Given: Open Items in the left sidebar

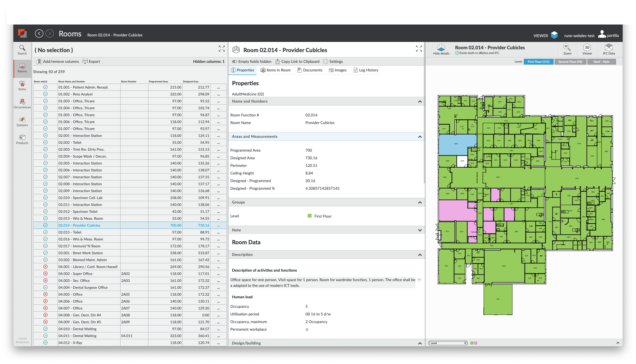Looking at the screenshot, I should coord(22,85).
